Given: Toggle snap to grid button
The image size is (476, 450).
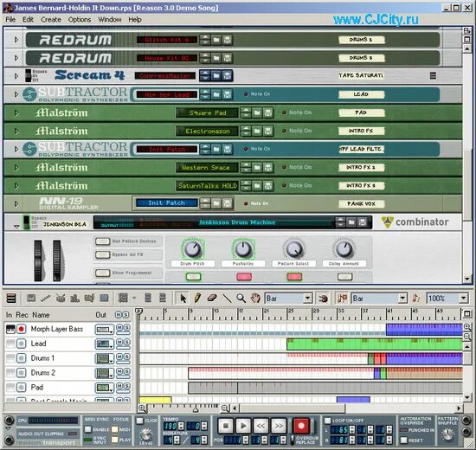Looking at the screenshot, I should pyautogui.click(x=323, y=299).
